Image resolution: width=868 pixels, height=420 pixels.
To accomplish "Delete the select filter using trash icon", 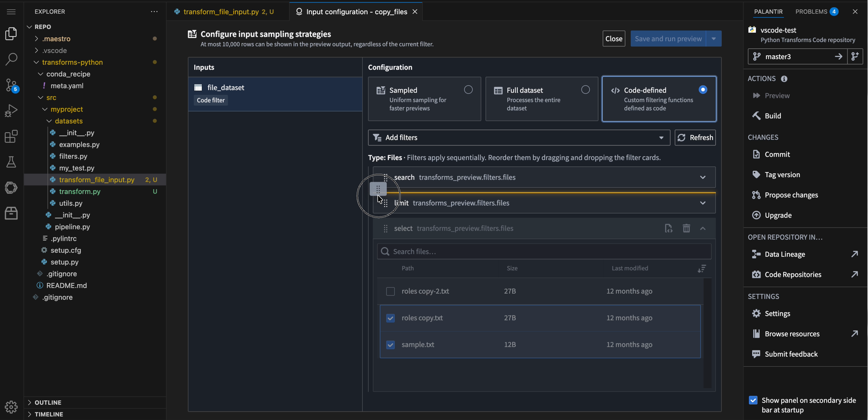I will tap(686, 228).
